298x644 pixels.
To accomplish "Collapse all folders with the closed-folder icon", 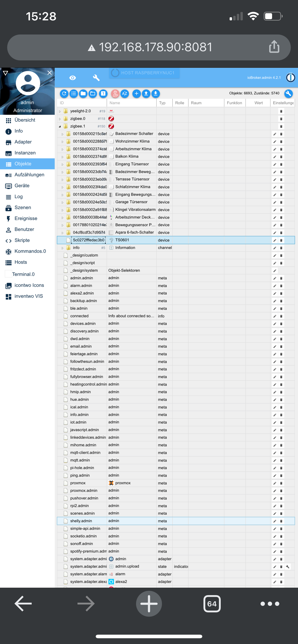I will tap(83, 93).
